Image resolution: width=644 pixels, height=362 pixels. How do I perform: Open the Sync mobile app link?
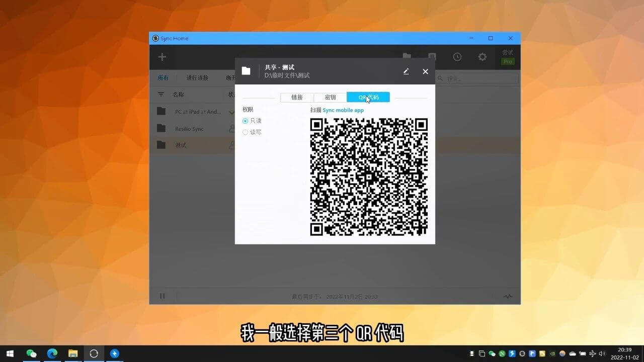(343, 110)
